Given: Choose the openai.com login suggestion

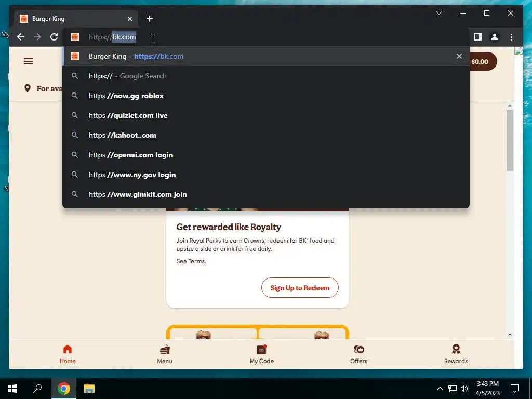Looking at the screenshot, I should point(266,155).
